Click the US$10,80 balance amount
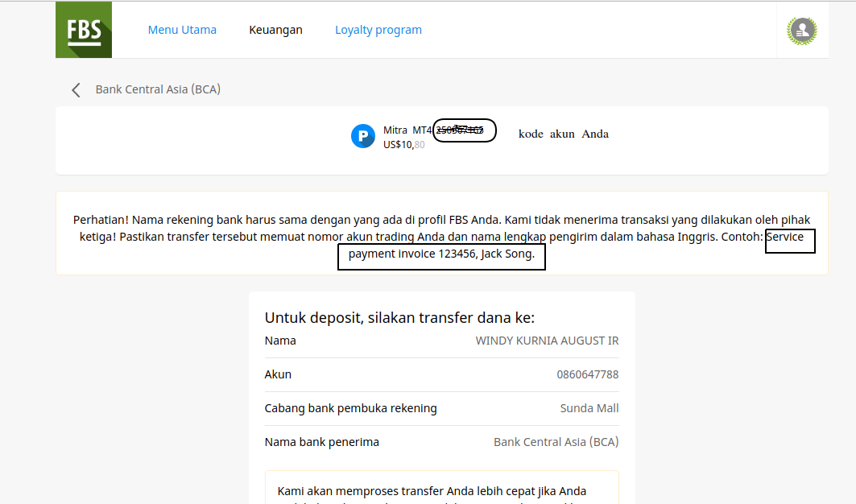 [x=404, y=145]
